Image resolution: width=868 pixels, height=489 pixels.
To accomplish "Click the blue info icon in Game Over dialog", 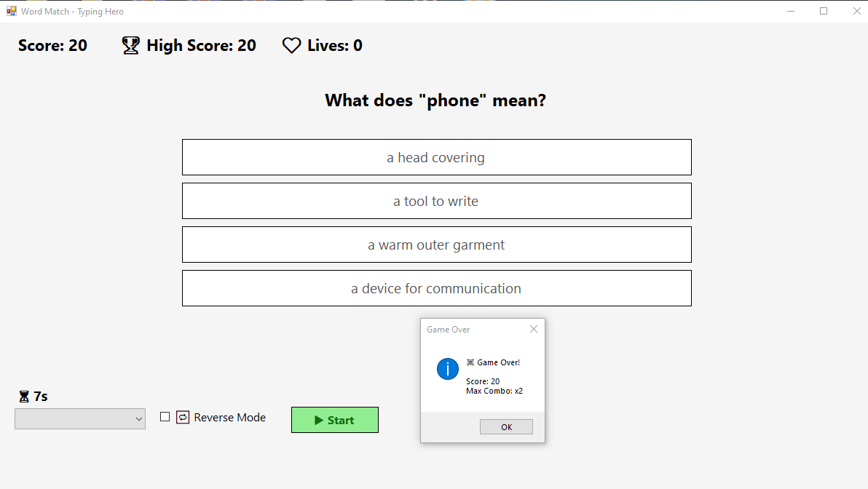I will point(447,369).
